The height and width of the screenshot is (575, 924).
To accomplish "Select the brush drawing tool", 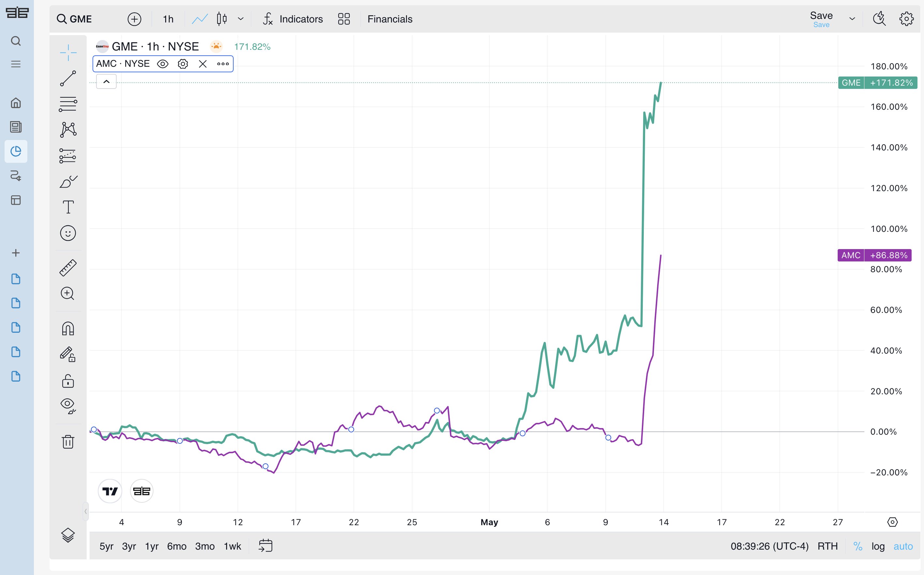I will click(68, 181).
